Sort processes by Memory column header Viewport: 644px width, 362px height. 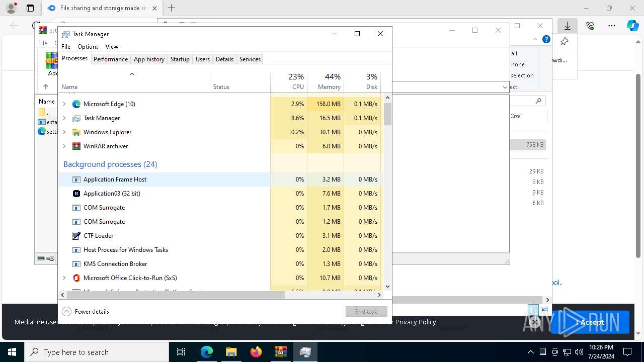tap(326, 82)
